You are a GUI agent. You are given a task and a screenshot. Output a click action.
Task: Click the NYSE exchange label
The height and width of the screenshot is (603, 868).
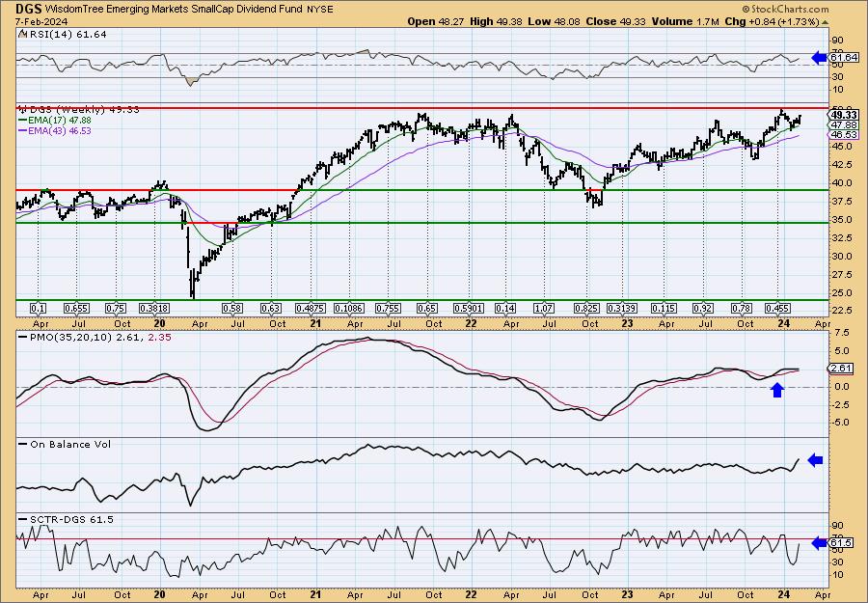point(319,9)
